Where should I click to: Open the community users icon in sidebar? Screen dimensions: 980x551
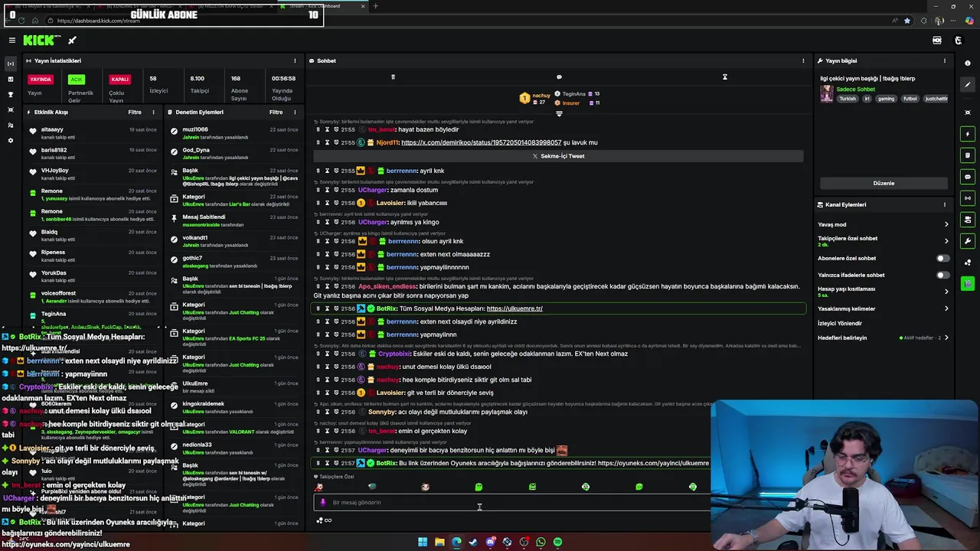(10, 125)
